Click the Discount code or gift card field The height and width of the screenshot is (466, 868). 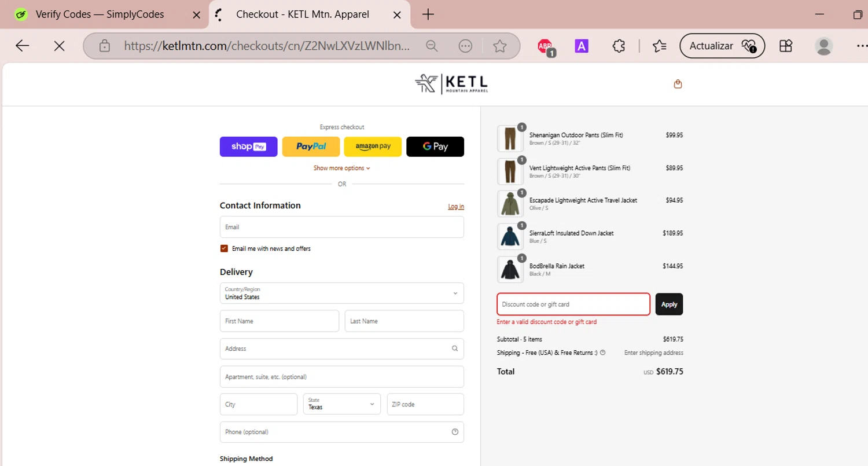click(x=573, y=304)
